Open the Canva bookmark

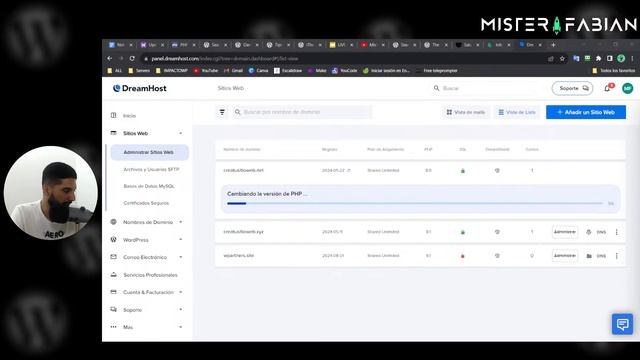click(x=258, y=71)
